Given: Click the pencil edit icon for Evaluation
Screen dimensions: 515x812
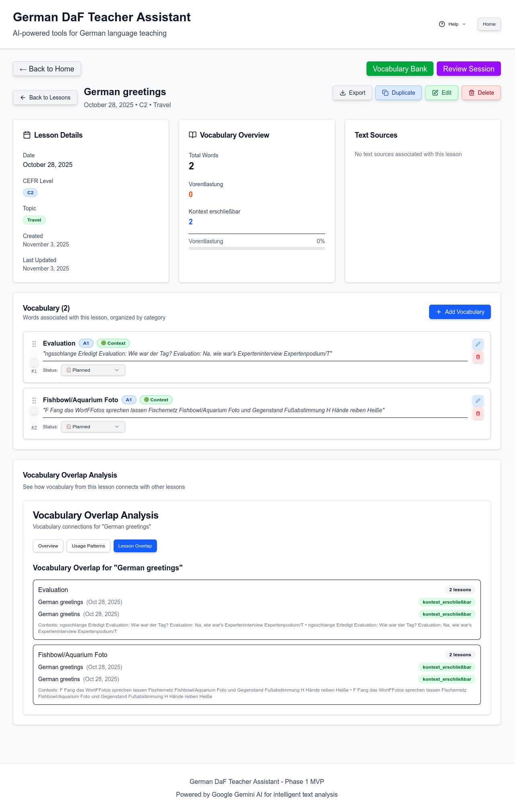Looking at the screenshot, I should [x=478, y=344].
